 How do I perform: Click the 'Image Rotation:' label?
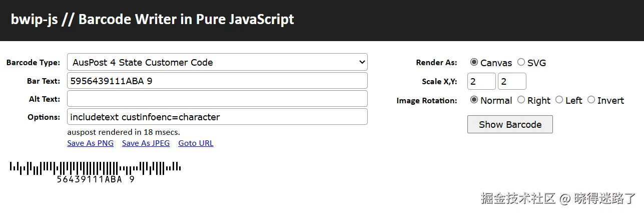(x=427, y=100)
